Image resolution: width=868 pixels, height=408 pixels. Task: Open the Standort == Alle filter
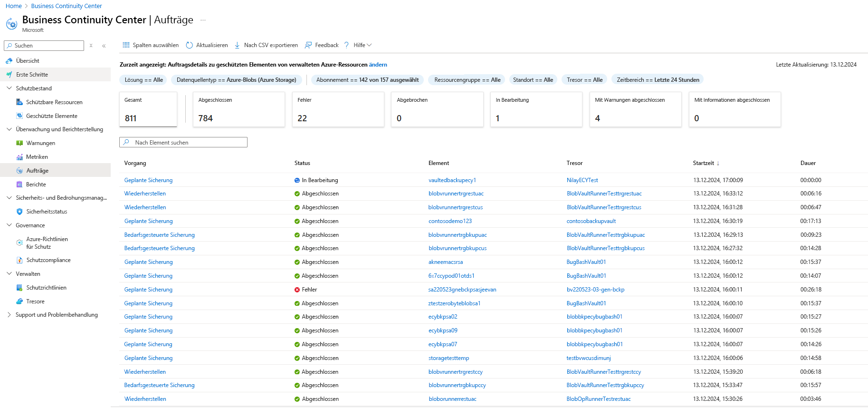pyautogui.click(x=533, y=80)
